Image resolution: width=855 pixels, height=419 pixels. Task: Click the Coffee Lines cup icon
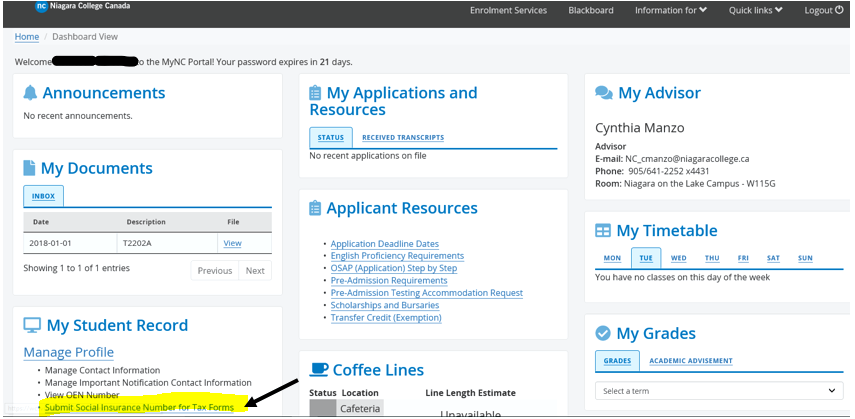tap(319, 370)
